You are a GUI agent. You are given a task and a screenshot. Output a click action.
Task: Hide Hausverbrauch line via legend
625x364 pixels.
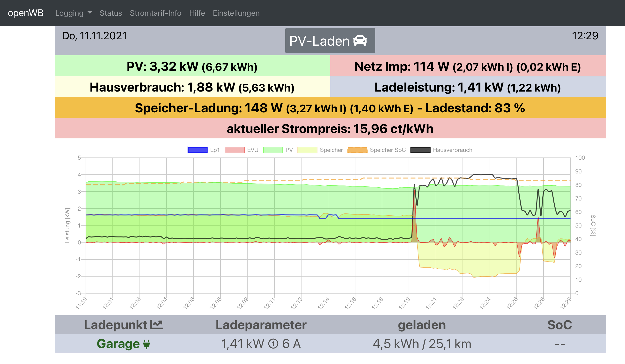[441, 150]
